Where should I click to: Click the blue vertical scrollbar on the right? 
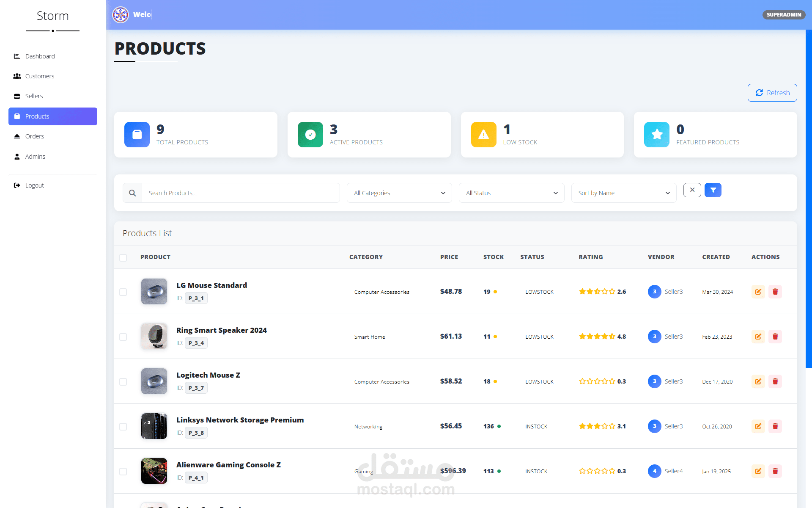pos(809,199)
